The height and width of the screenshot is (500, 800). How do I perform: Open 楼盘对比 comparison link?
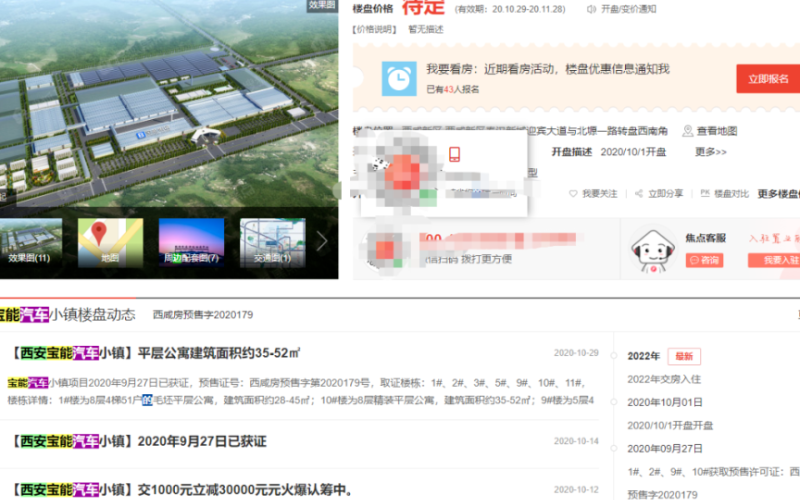(732, 194)
